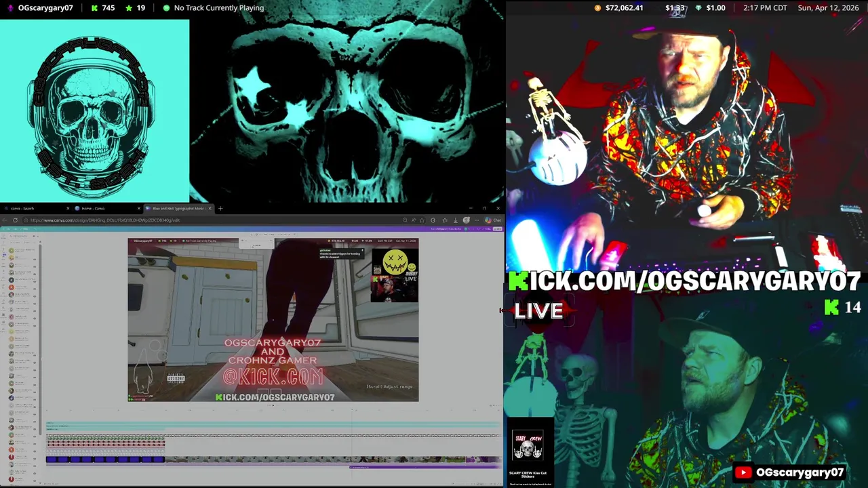Close the 'Home - Canva' browser tab

(139, 208)
